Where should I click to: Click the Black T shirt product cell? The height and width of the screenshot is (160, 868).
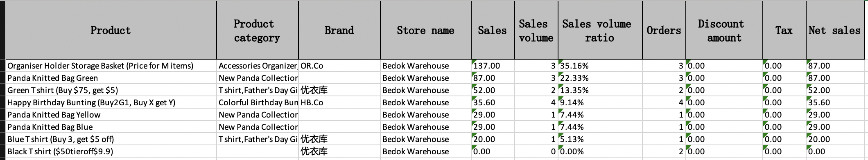click(x=111, y=151)
